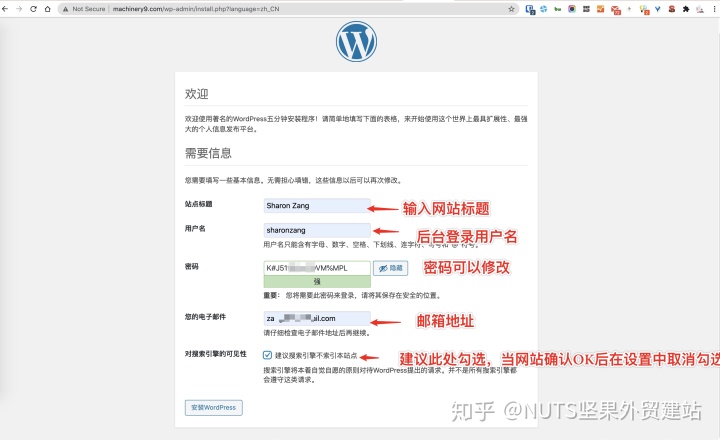The width and height of the screenshot is (720, 440).
Task: Click the 欢迎 heading
Action: (x=197, y=94)
